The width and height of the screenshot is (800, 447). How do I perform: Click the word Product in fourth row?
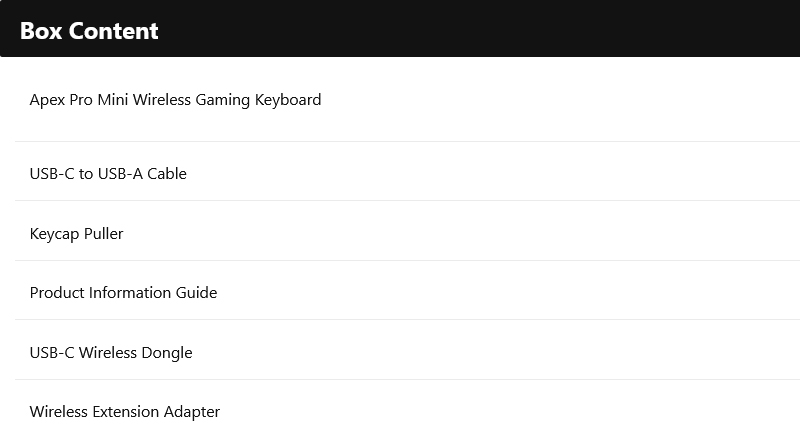57,293
